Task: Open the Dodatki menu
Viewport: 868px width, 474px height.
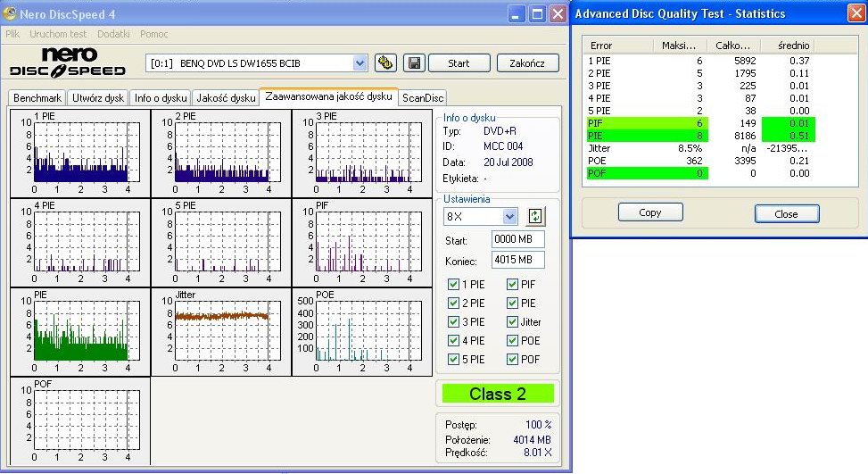Action: [113, 34]
